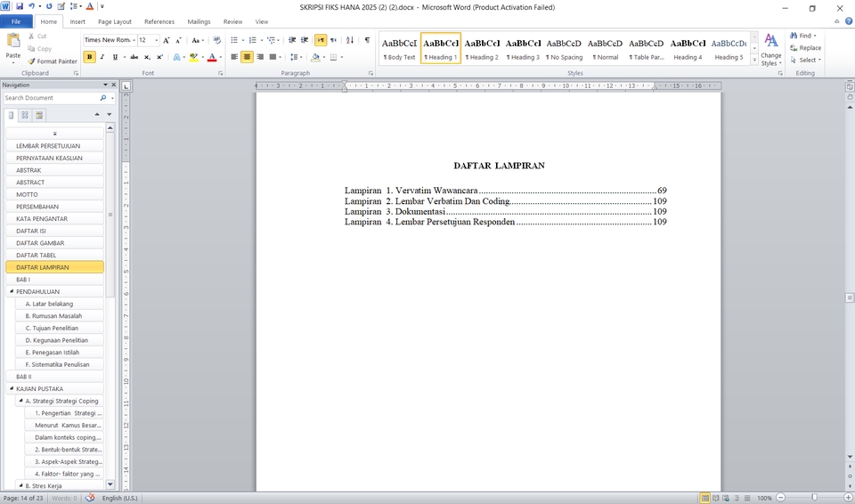Select the Format Painter tool
The height and width of the screenshot is (504, 855).
53,61
